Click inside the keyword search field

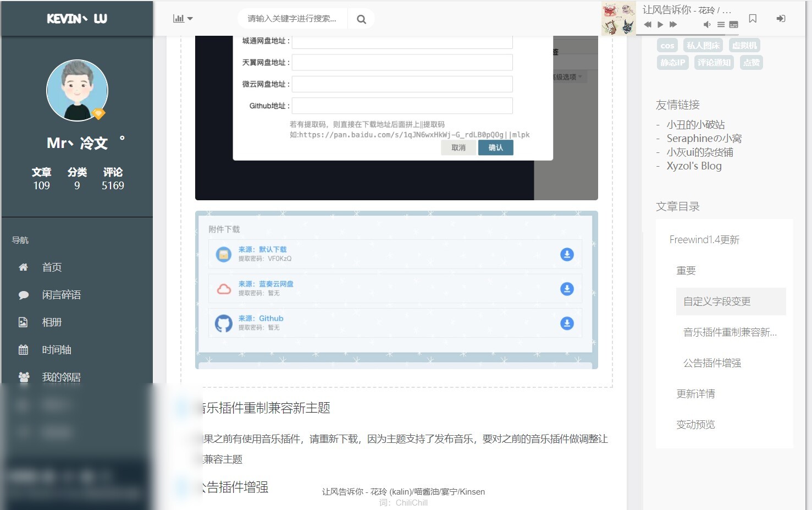(x=291, y=18)
